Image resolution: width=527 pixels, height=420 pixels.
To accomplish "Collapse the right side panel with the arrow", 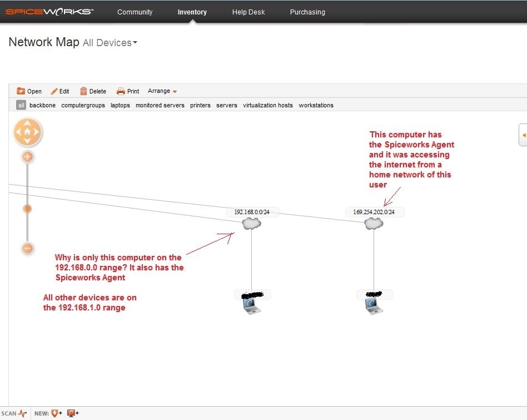I will point(523,134).
